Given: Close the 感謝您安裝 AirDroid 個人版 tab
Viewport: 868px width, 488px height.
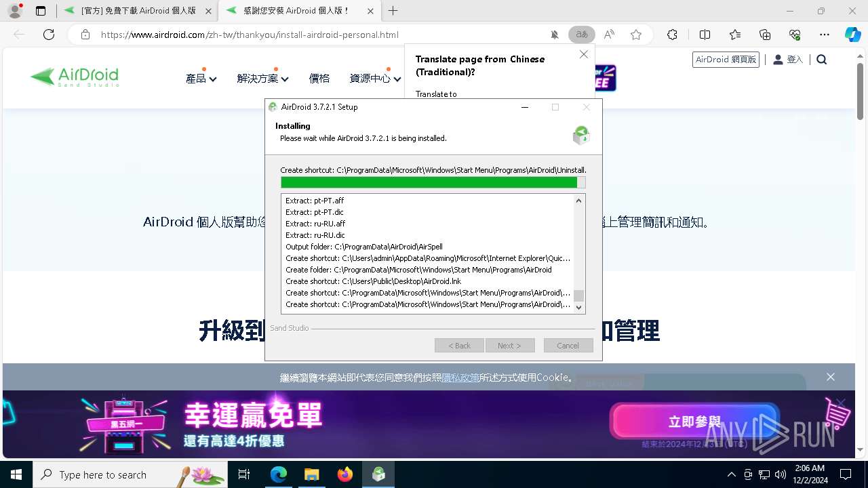Looking at the screenshot, I should pos(369,11).
